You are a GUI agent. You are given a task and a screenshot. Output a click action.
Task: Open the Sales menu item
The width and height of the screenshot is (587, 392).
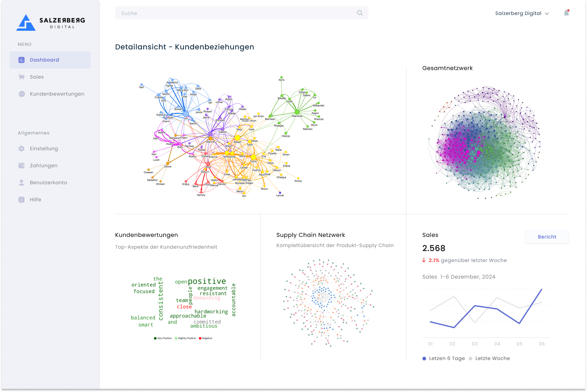click(x=36, y=77)
